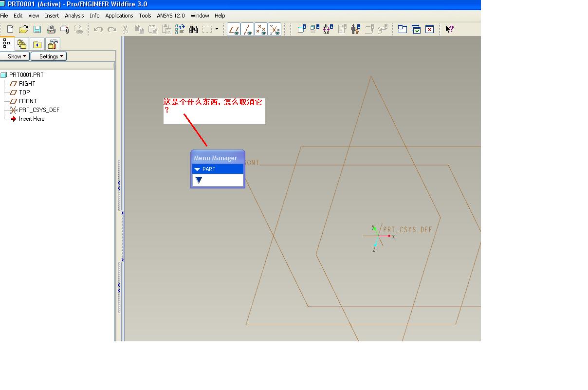The height and width of the screenshot is (390, 588).
Task: Close window using red X toolbar icon
Action: pos(429,29)
